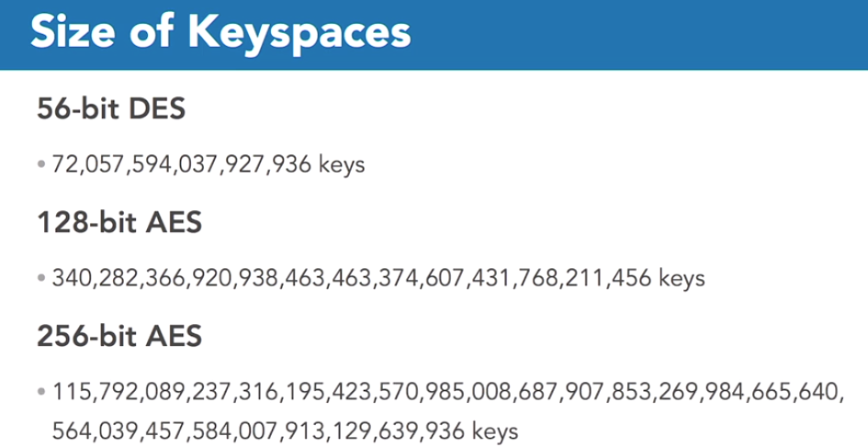The height and width of the screenshot is (447, 868).
Task: Click "keys" after the number ending 639,936
Action: (x=495, y=429)
